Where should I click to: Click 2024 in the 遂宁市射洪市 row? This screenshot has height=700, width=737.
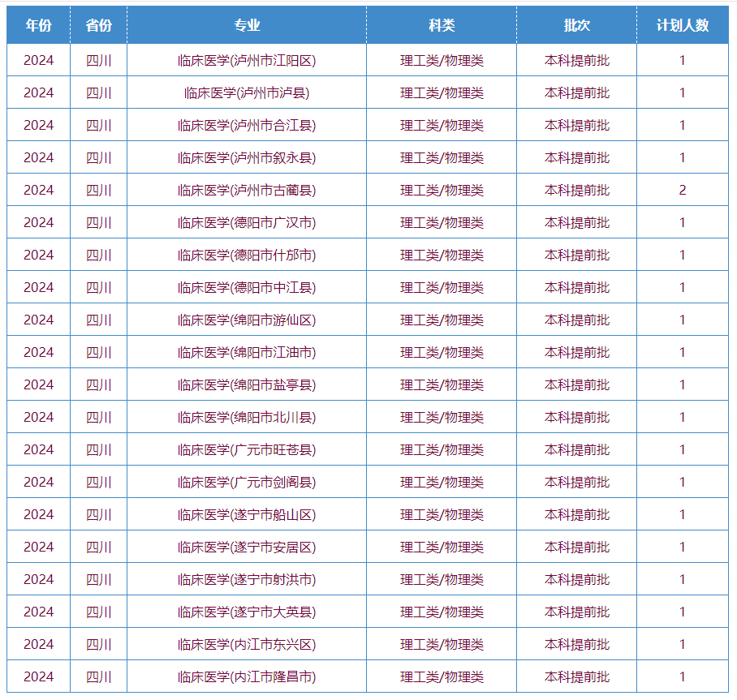click(38, 579)
